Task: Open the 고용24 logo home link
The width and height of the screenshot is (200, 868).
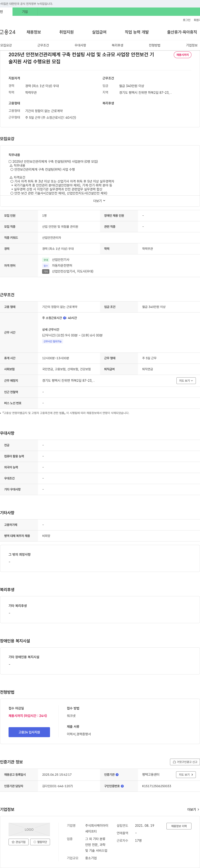Action: click(x=7, y=32)
